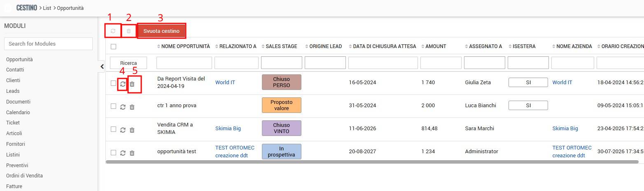The height and width of the screenshot is (191, 644).
Task: Select the 'ctr 1 anno prova' row checkbox
Action: [x=114, y=106]
